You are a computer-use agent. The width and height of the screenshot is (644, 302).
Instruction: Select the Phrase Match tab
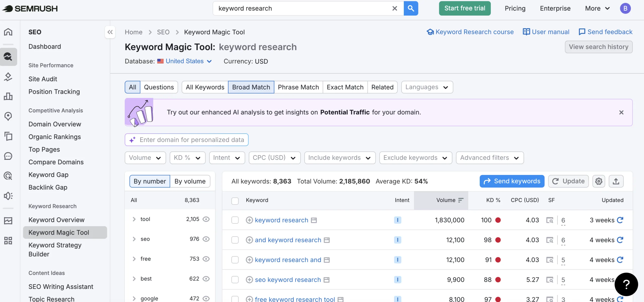(298, 87)
